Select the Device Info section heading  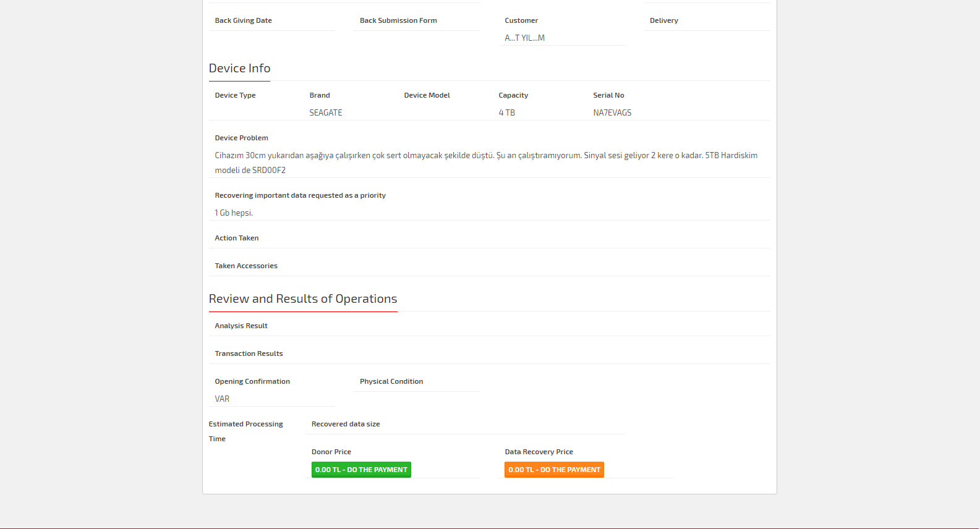click(239, 69)
